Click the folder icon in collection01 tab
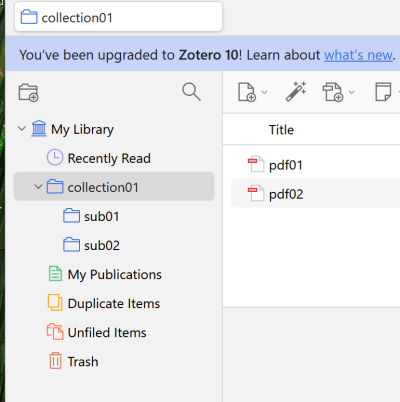This screenshot has height=402, width=400. (29, 17)
